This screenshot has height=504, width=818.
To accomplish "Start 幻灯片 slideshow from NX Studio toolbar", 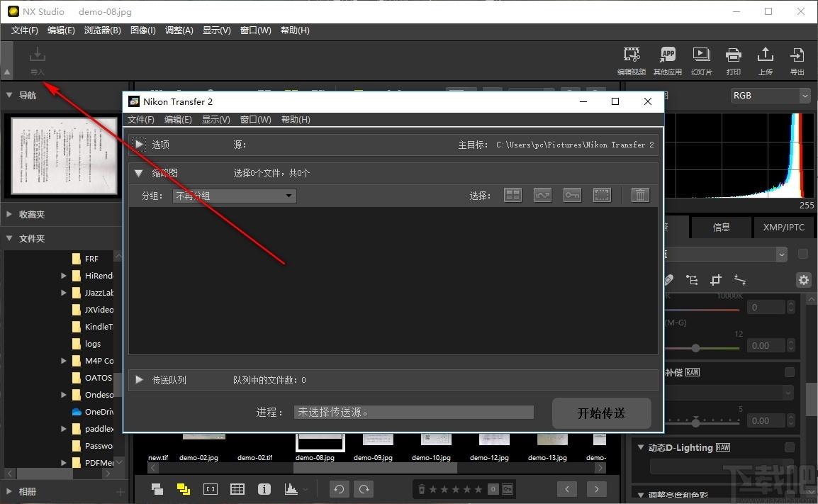I will [701, 60].
